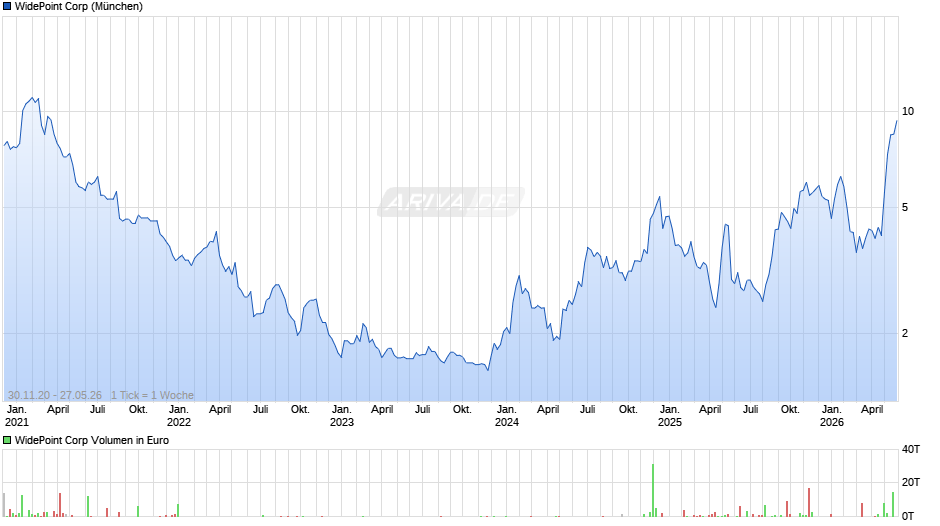Viewport: 940px width, 526px height.
Task: Click the tall red volume bar near Jan. 2026
Action: (x=809, y=502)
